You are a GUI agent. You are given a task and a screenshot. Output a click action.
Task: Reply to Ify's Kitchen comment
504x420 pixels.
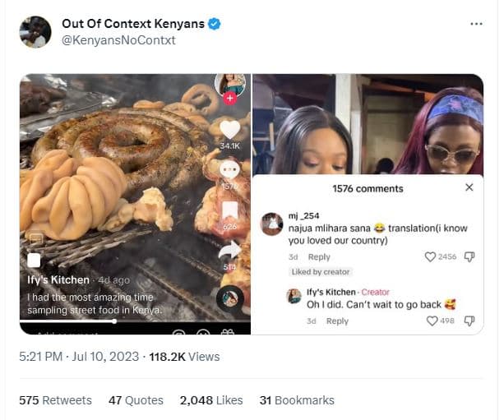click(337, 321)
